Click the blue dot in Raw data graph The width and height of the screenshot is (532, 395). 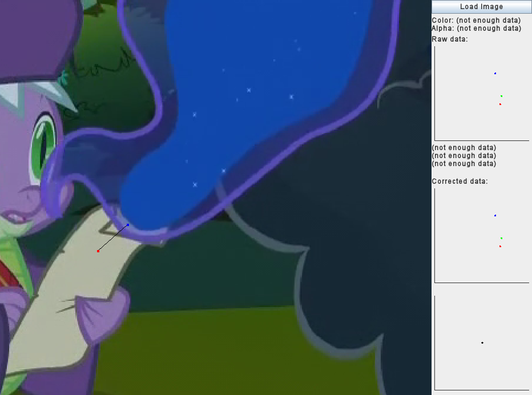click(495, 73)
